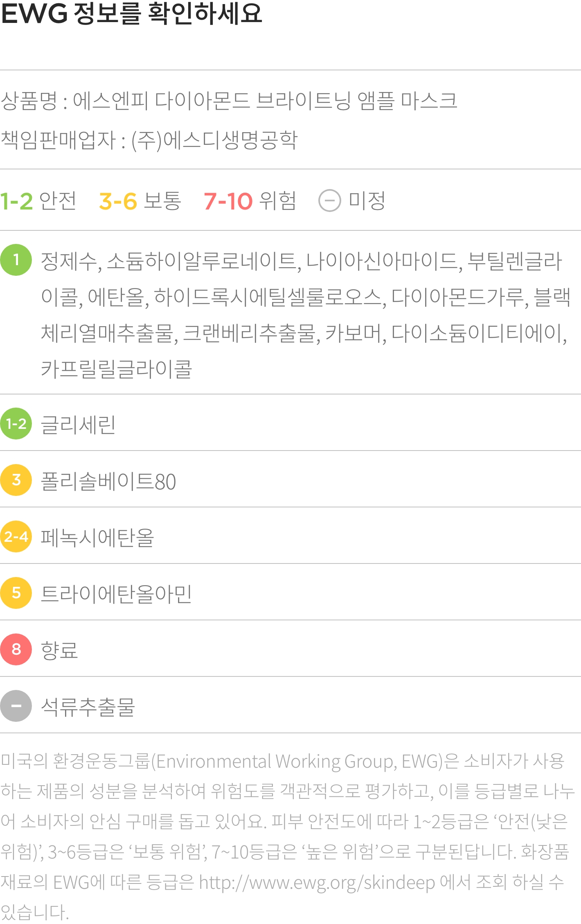Click the product name line 에스엔피 다이아몬드

coord(229,101)
